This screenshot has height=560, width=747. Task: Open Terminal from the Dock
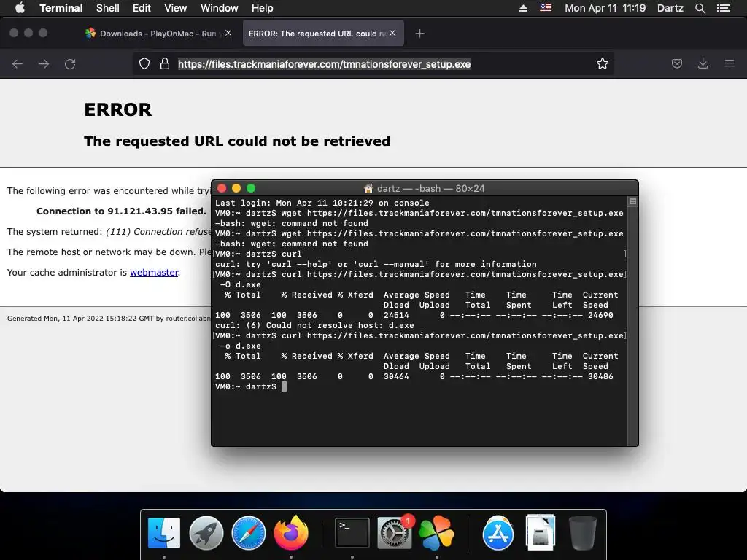pos(352,533)
